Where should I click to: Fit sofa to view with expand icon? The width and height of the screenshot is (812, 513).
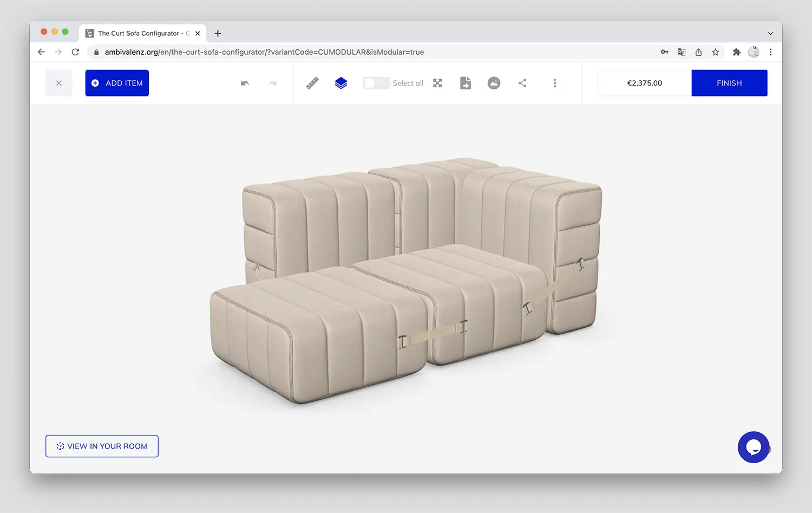pos(437,83)
